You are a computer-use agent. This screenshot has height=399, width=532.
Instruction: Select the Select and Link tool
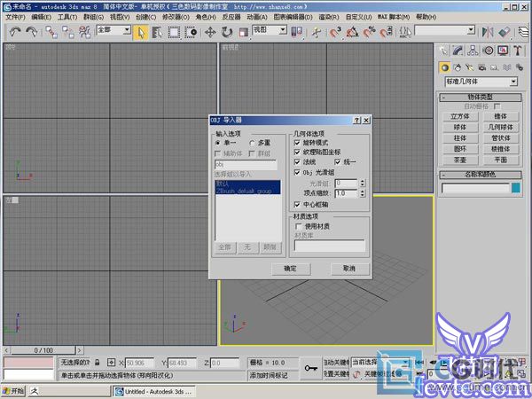tap(51, 32)
